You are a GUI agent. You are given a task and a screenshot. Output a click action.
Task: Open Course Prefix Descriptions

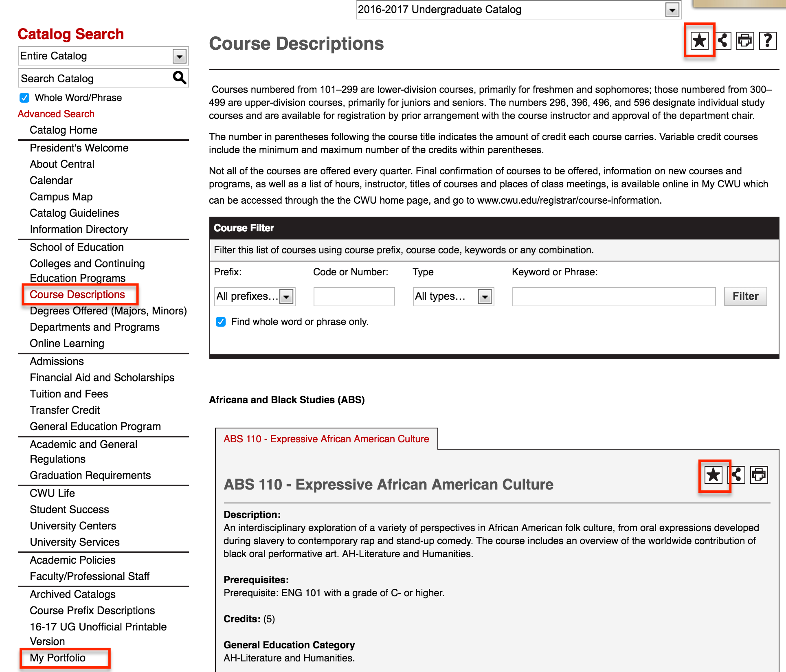(x=92, y=611)
